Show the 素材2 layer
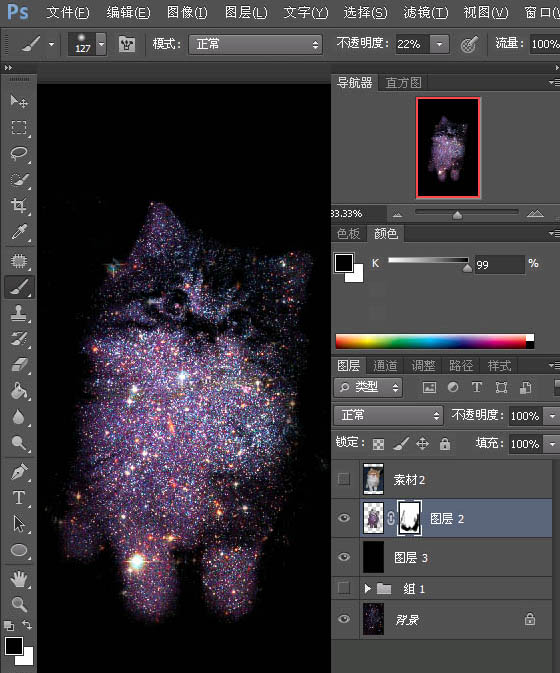Image resolution: width=560 pixels, height=673 pixels. pos(344,479)
